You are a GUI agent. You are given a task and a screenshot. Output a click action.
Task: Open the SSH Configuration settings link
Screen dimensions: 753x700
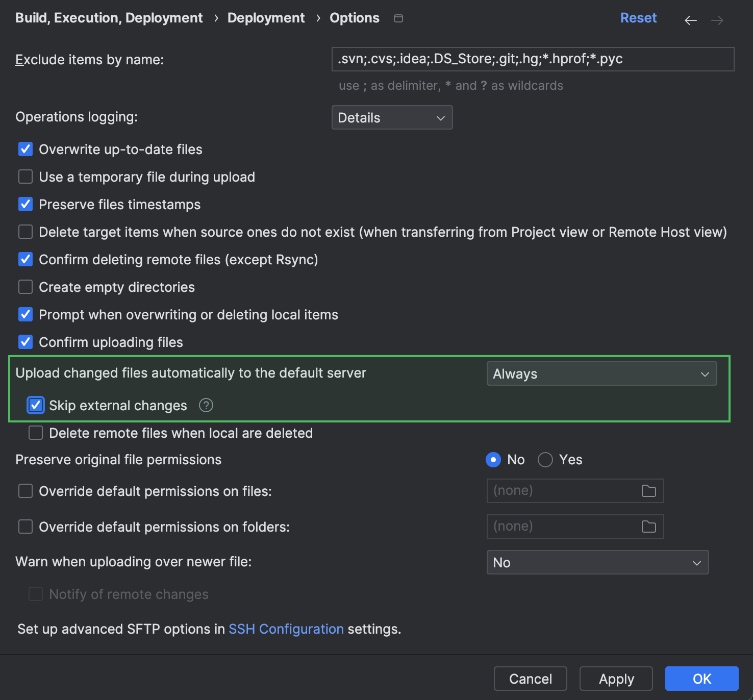(x=286, y=629)
